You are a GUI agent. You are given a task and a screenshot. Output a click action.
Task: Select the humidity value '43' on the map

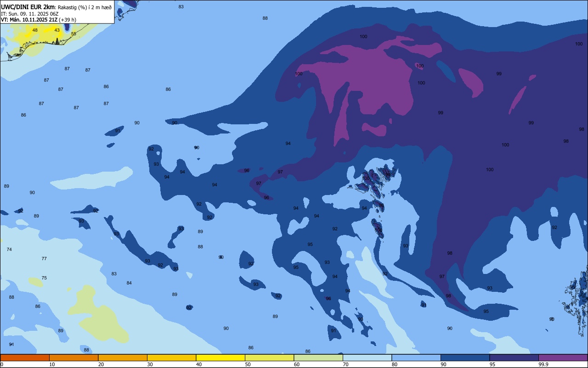pyautogui.click(x=57, y=30)
